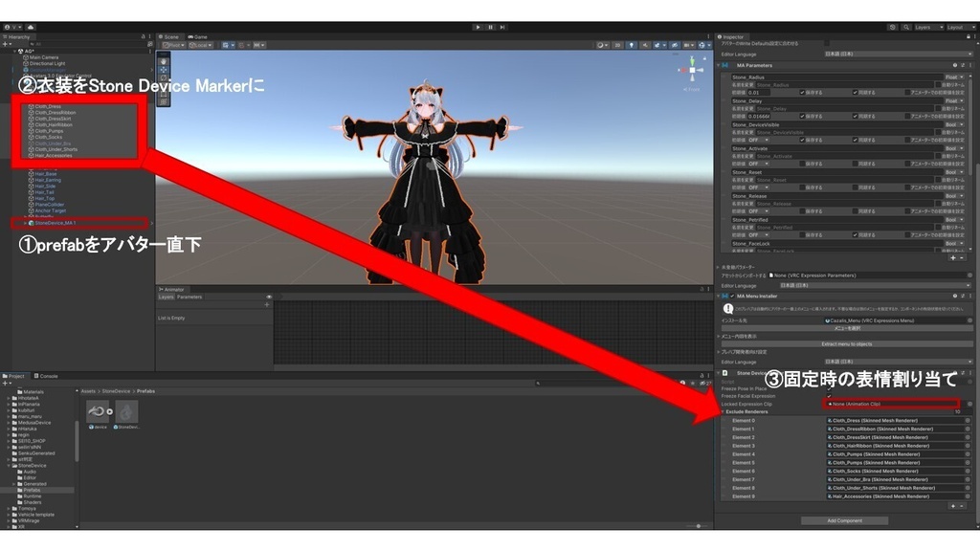Select Cloth_HairRibbon in Hierarchy
The width and height of the screenshot is (980, 551).
pos(54,125)
